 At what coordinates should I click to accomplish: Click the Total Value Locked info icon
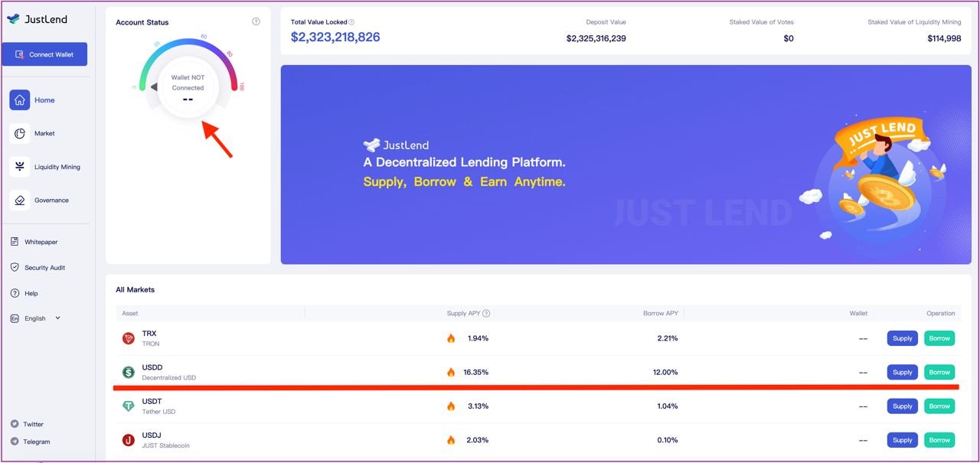tap(351, 22)
